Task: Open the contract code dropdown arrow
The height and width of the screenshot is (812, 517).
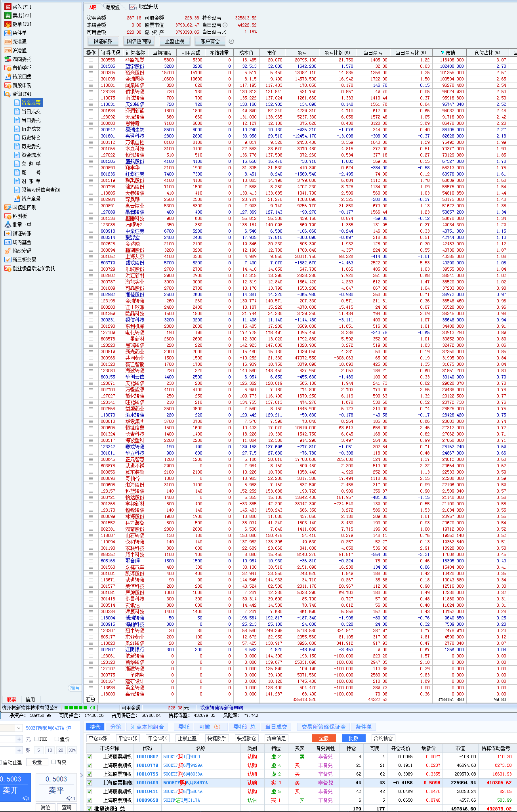Action: click(x=19, y=728)
